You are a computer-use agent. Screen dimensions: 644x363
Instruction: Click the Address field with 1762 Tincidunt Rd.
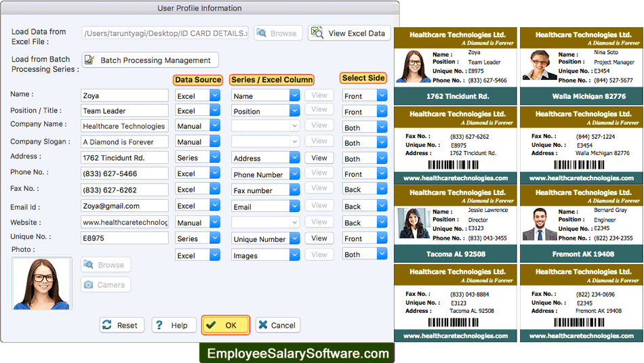125,158
